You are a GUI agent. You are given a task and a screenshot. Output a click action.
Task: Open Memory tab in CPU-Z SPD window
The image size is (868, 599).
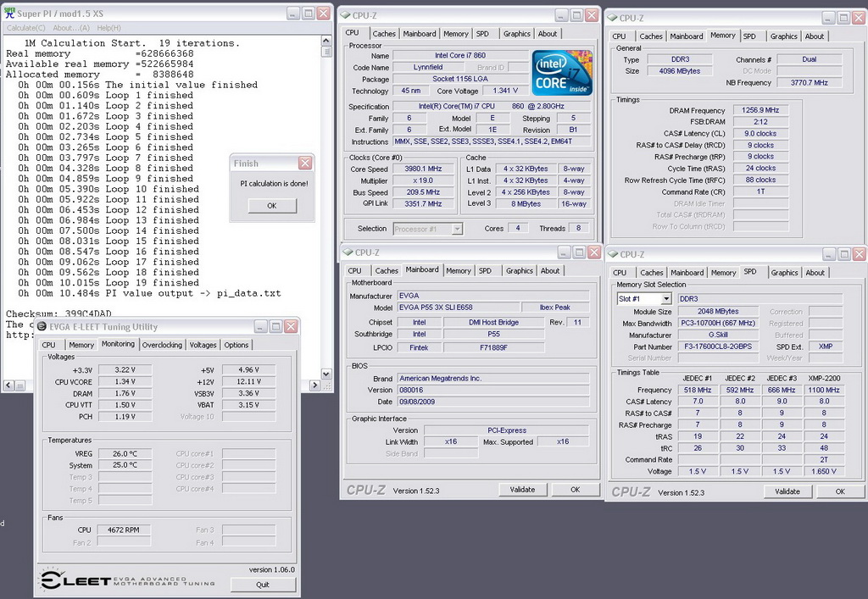click(x=724, y=273)
